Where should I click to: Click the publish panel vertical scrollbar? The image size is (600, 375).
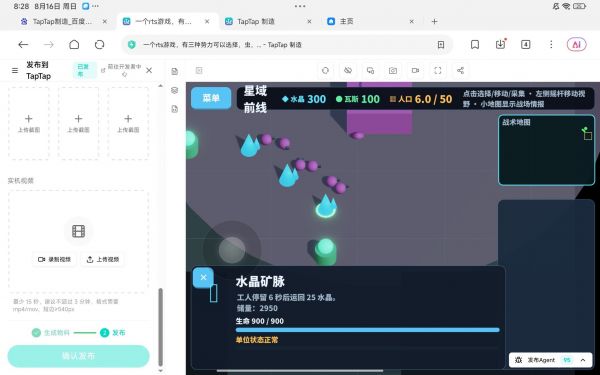[160, 327]
